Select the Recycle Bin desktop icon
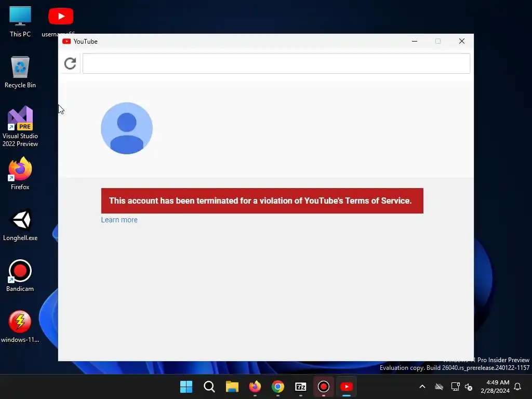The width and height of the screenshot is (532, 399). pos(20,72)
